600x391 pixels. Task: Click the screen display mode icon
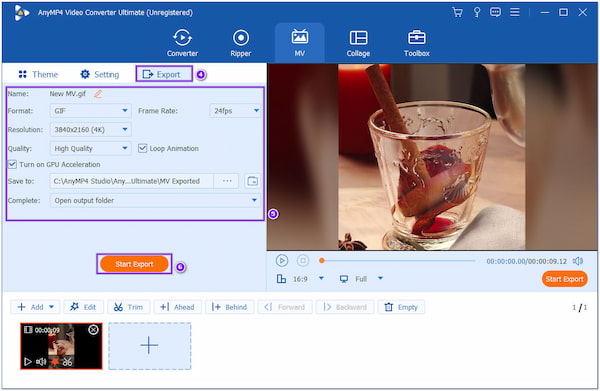(344, 279)
